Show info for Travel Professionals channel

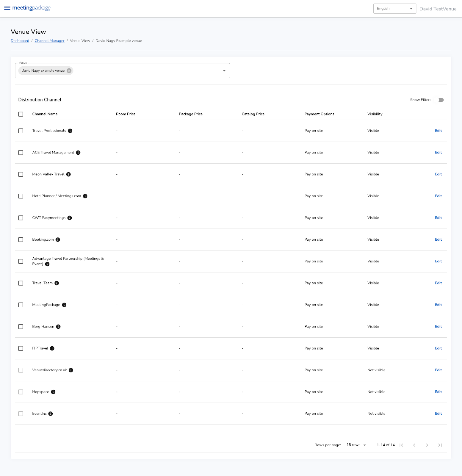70,131
